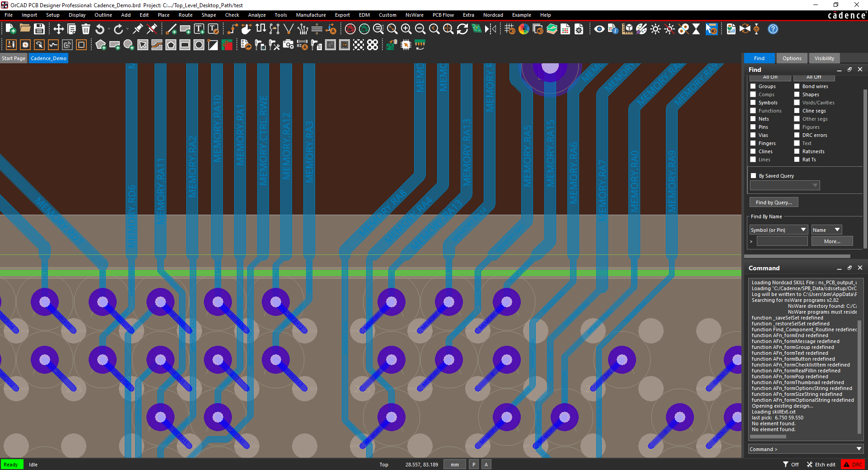
Task: Enable the Vias checkbox
Action: coord(753,135)
